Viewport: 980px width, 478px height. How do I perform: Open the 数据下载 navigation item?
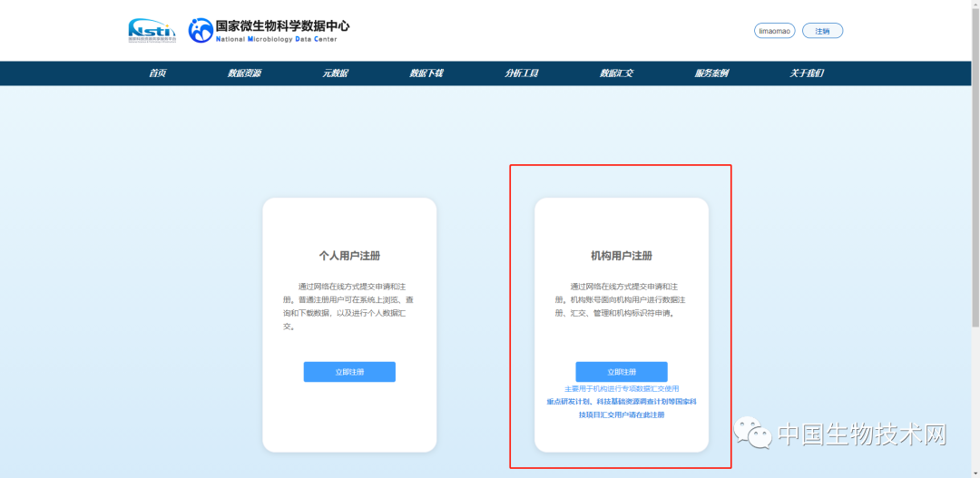pos(426,73)
